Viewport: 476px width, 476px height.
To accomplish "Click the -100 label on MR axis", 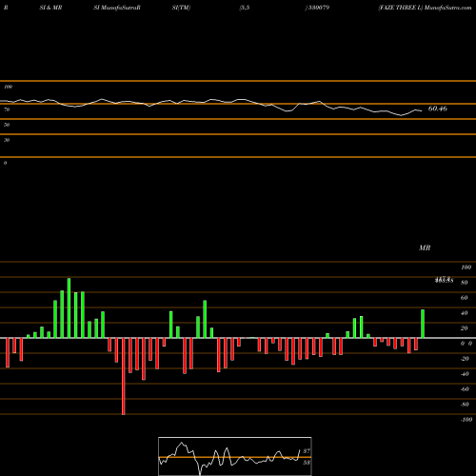I will tap(466, 420).
